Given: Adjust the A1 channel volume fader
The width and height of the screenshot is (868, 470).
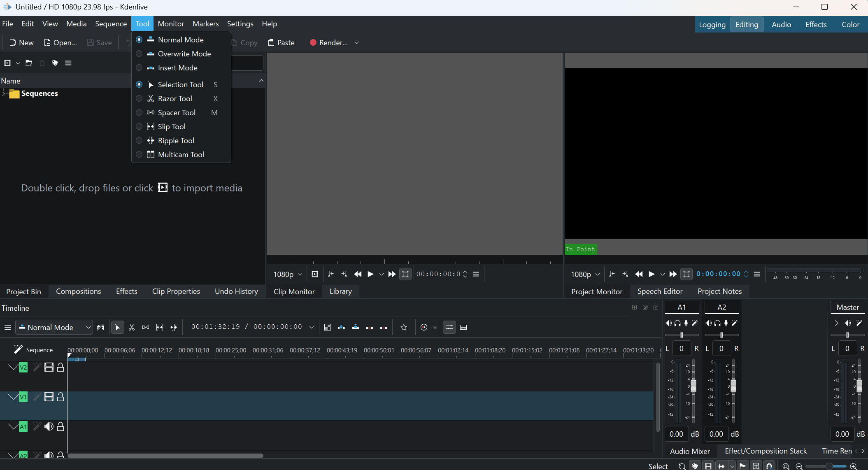Looking at the screenshot, I should (x=693, y=386).
